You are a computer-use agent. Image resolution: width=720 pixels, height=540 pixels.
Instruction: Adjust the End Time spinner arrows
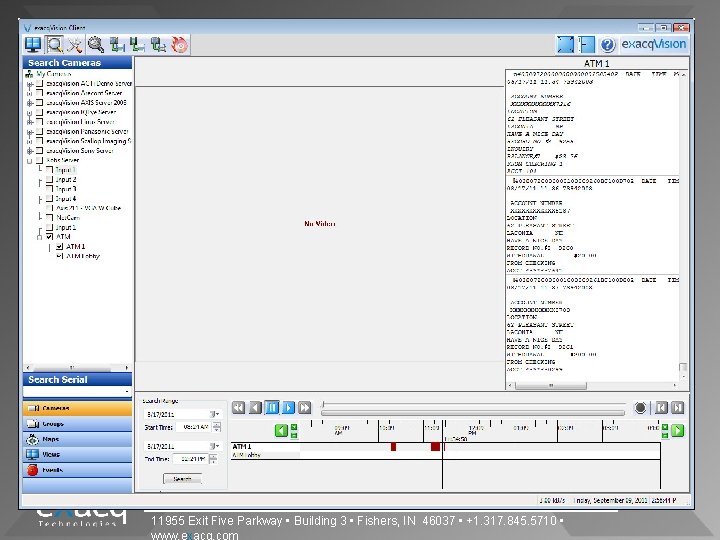[213, 459]
